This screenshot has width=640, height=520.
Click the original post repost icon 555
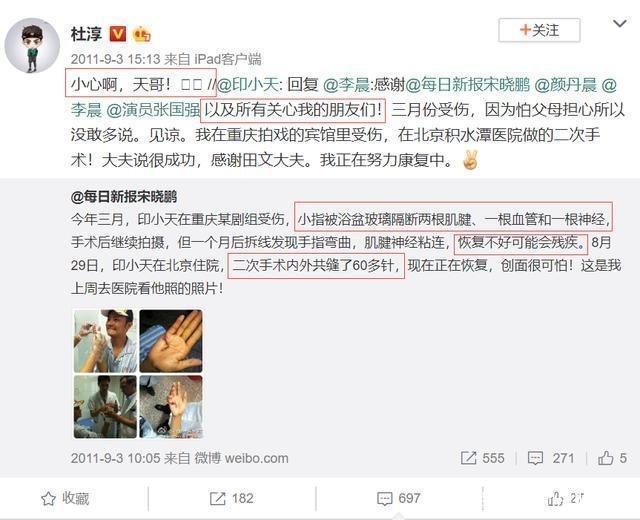pyautogui.click(x=468, y=458)
